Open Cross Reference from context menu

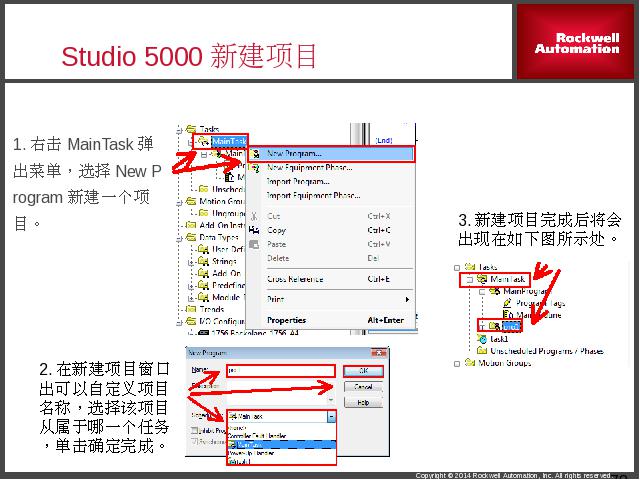[295, 279]
